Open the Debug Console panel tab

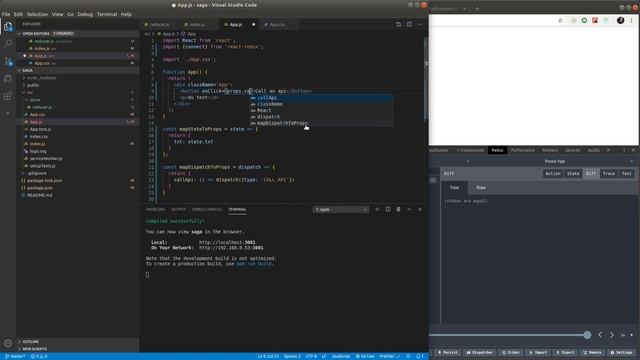click(207, 209)
